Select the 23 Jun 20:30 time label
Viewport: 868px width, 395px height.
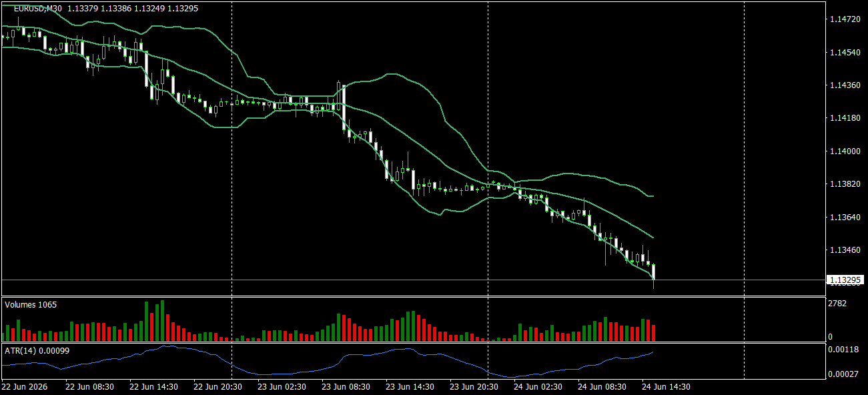click(x=473, y=386)
